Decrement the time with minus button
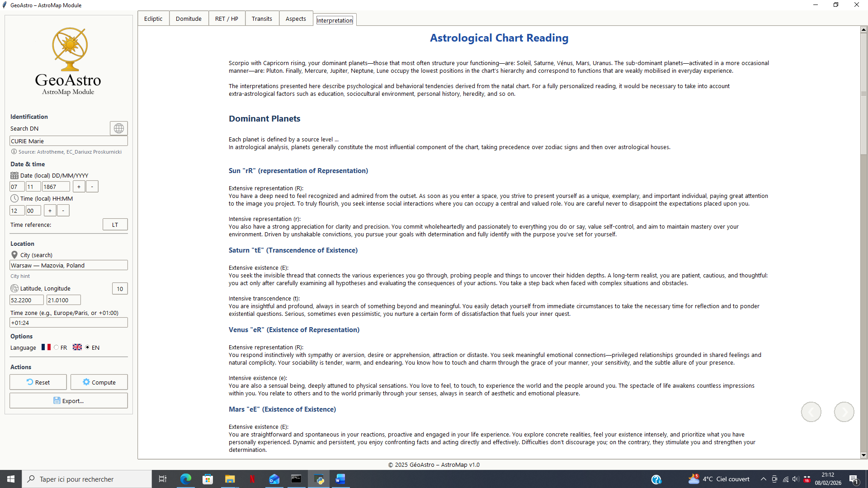The height and width of the screenshot is (488, 868). tap(63, 211)
